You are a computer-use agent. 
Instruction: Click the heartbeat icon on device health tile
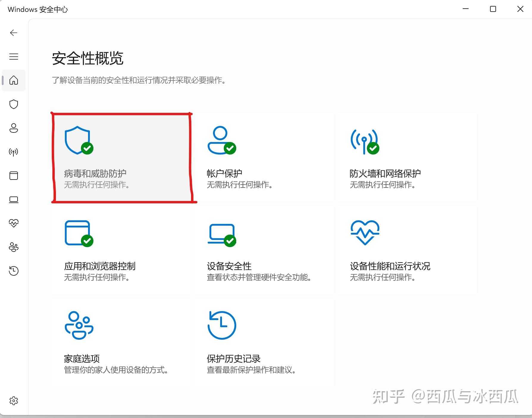365,233
